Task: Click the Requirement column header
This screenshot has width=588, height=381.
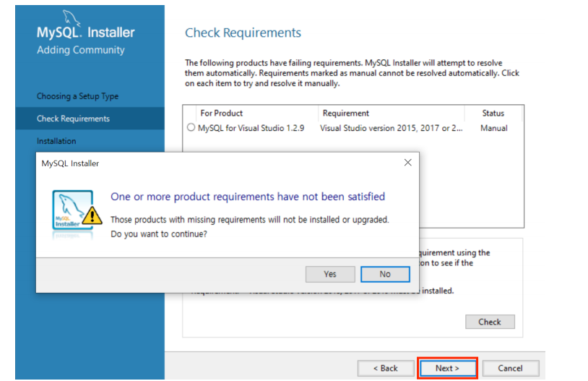Action: [x=346, y=114]
